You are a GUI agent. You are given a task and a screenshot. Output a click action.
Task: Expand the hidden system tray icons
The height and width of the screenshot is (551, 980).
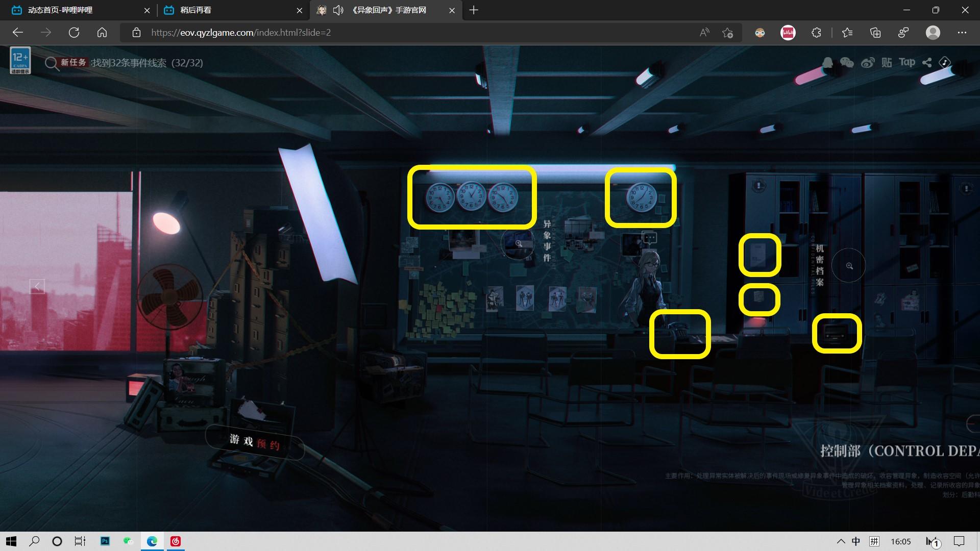[841, 541]
